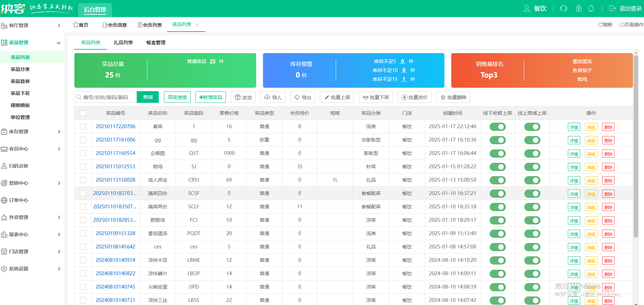Expand 餐厅管理 menu chevron
The height and width of the screenshot is (305, 644).
tap(59, 25)
